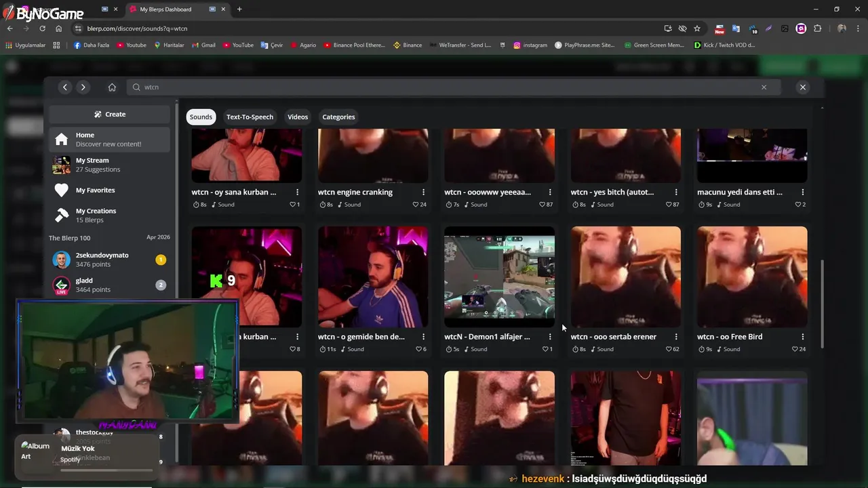Screen dimensions: 868x488
Task: Switch to Categories tab
Action: coord(338,117)
